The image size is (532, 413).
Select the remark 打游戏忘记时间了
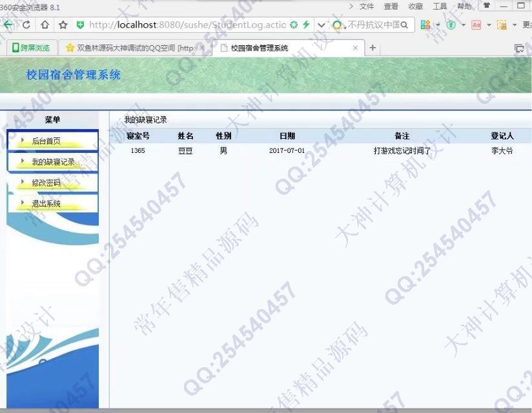[x=402, y=150]
